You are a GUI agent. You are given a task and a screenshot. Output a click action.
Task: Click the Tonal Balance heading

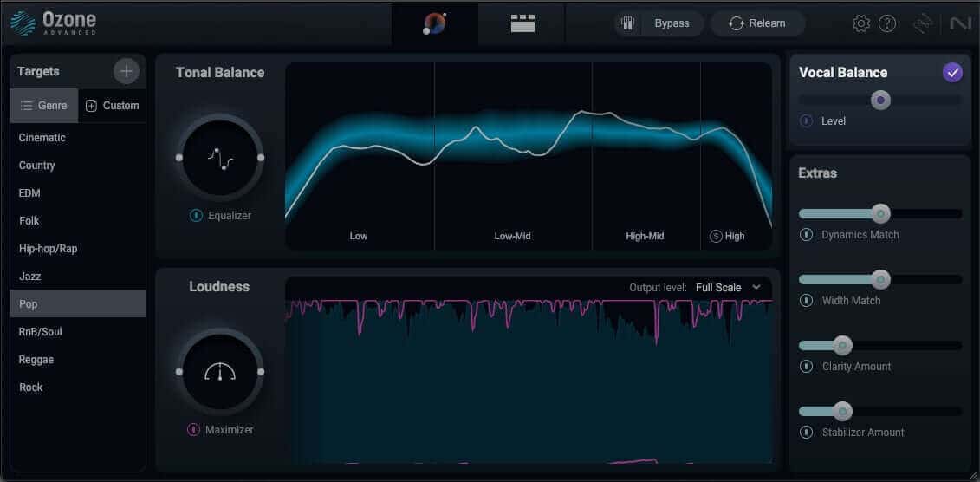pyautogui.click(x=220, y=73)
